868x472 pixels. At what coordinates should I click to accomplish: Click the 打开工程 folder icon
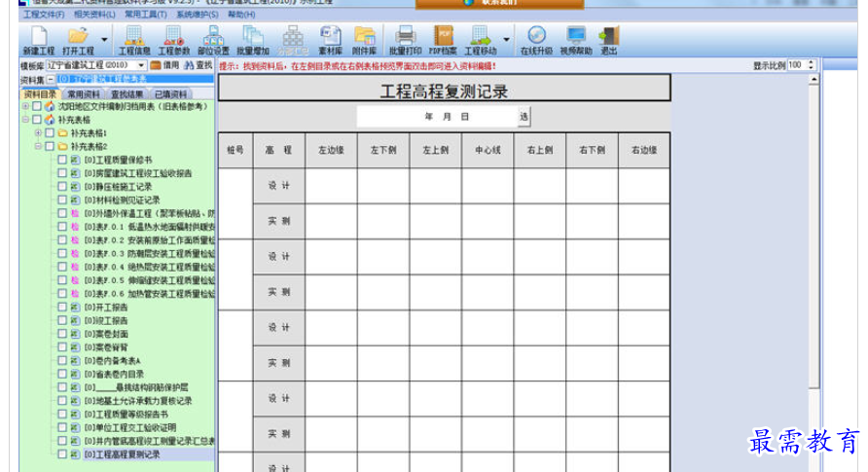tap(78, 41)
